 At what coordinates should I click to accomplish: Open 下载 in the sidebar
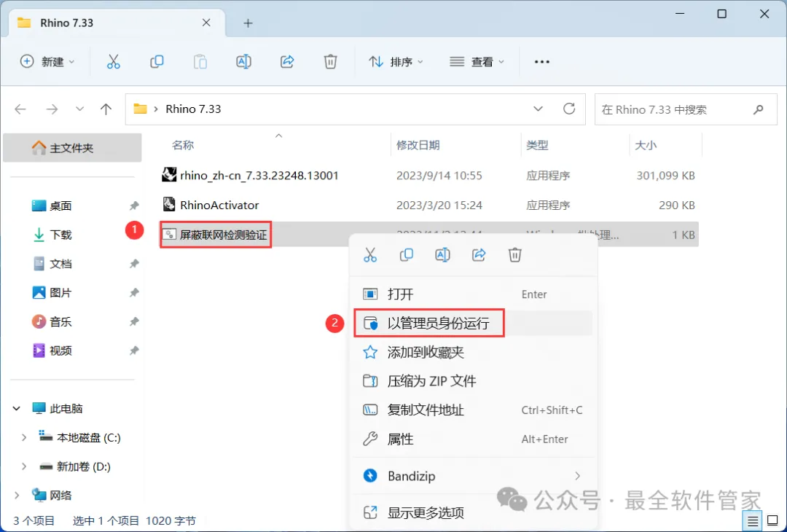(x=60, y=235)
